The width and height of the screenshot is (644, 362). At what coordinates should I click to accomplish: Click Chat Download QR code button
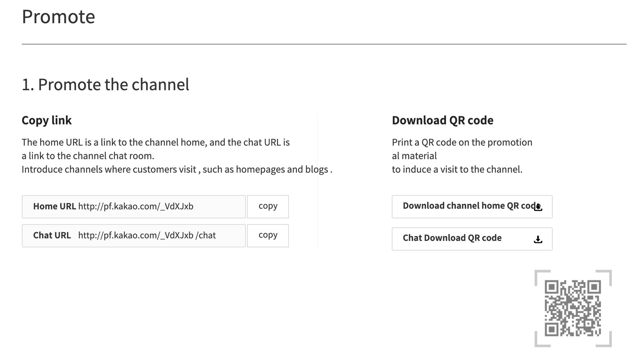[x=472, y=239]
